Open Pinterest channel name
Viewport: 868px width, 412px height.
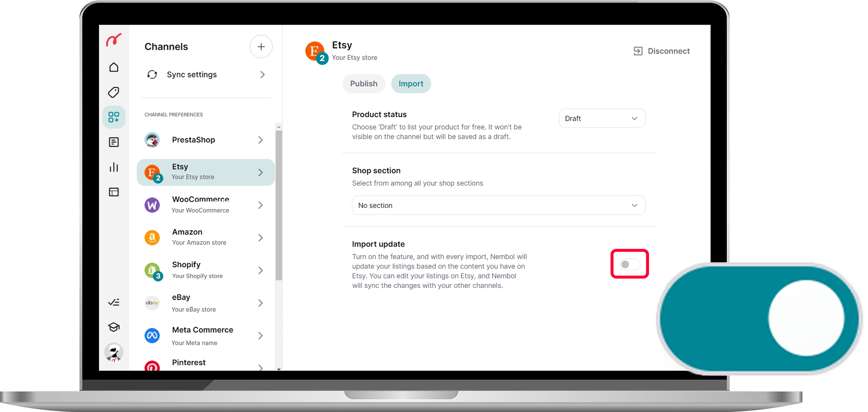189,362
